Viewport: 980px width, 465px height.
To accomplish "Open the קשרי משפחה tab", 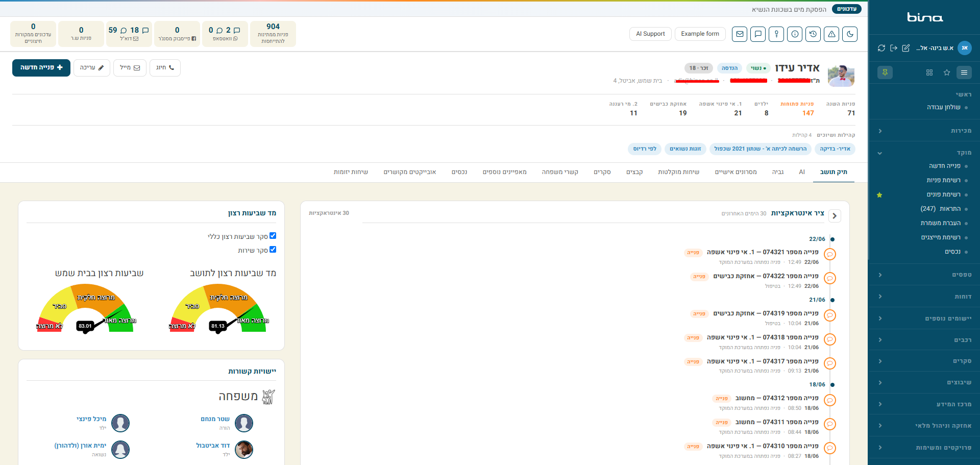I will [x=560, y=172].
